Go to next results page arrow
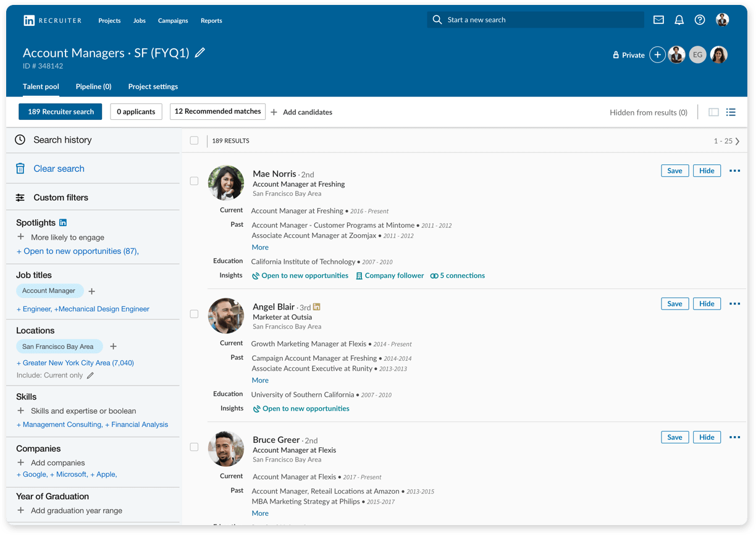 pyautogui.click(x=737, y=141)
